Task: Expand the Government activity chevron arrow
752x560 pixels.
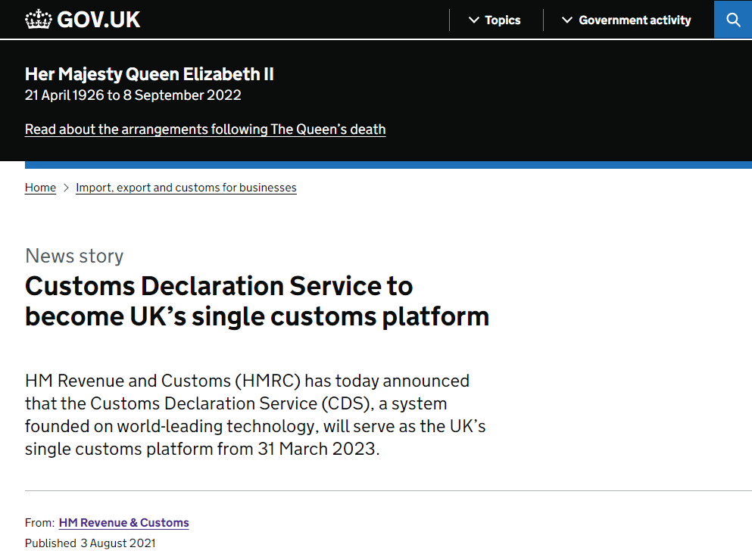Action: pyautogui.click(x=567, y=20)
